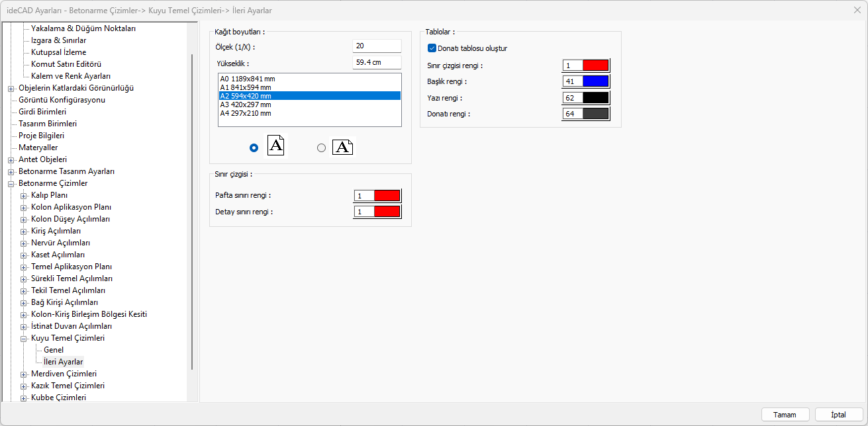This screenshot has height=426, width=868.
Task: Collapse the Betonarme Çizimler tree node
Action: (11, 183)
